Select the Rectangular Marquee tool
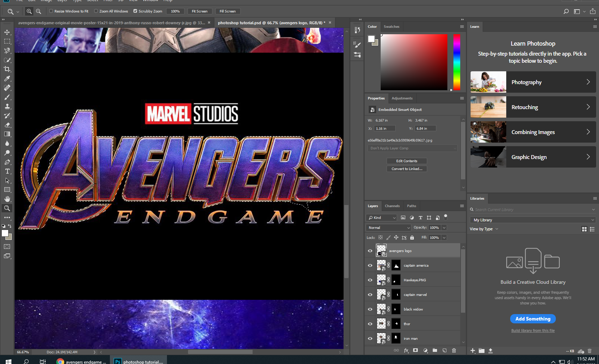599x364 pixels. [7, 41]
